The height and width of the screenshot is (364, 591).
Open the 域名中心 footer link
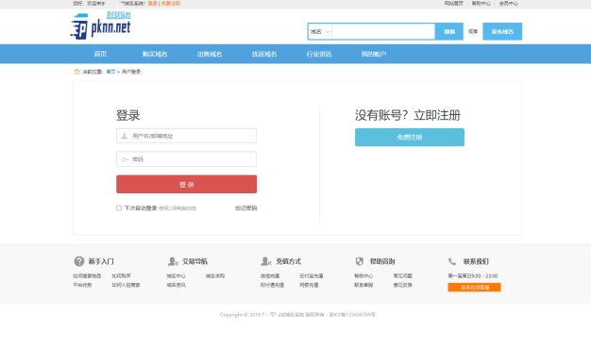tap(176, 276)
